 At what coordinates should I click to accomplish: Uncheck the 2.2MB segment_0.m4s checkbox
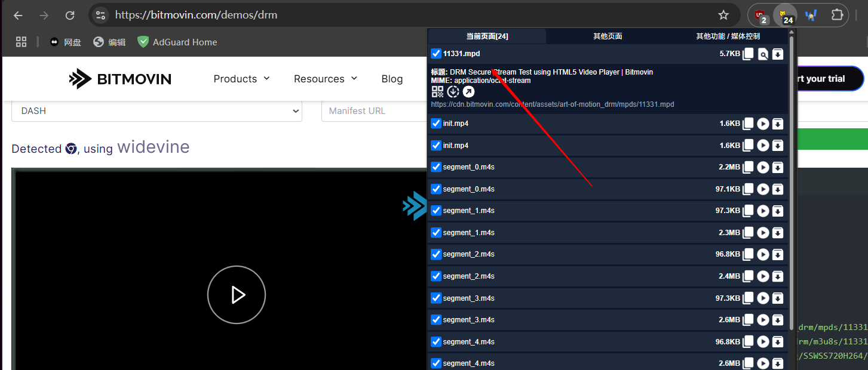pos(436,167)
